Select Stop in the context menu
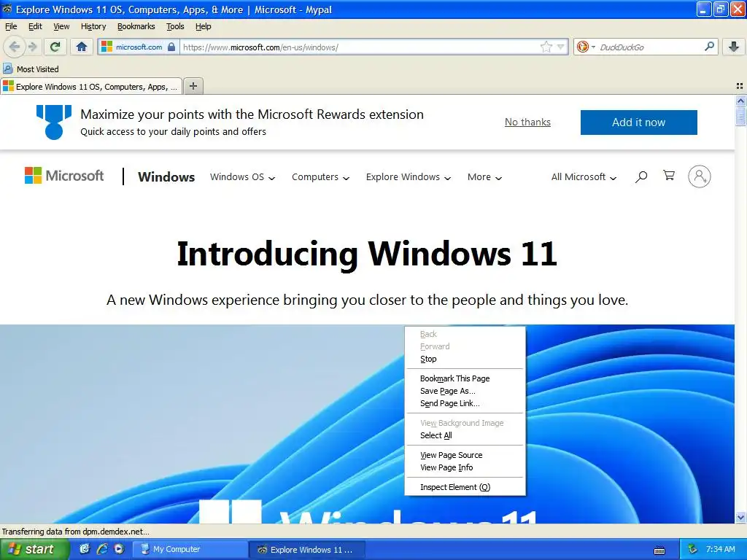Viewport: 747px width, 560px height. click(x=465, y=359)
